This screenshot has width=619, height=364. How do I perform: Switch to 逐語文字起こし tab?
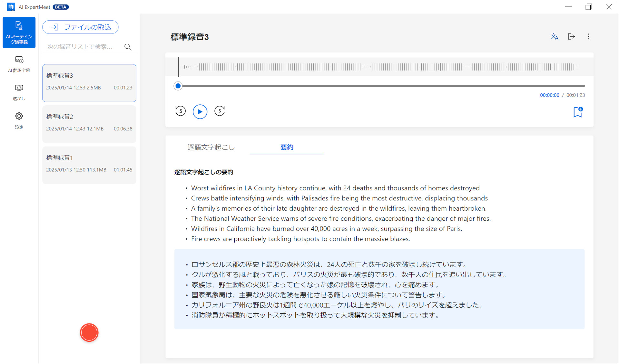click(x=211, y=147)
